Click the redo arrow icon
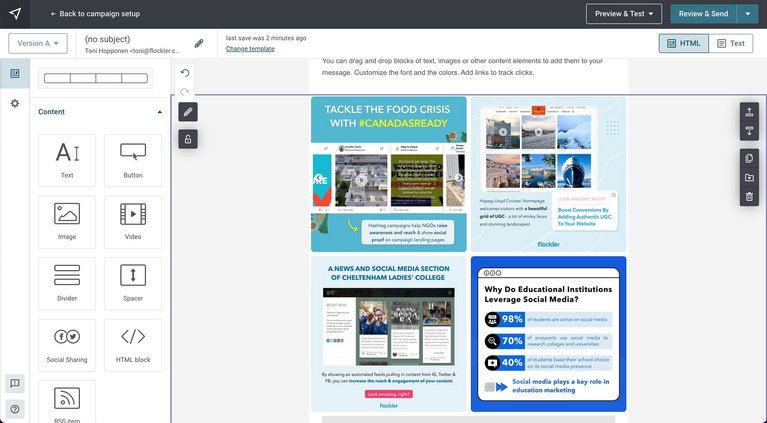Screen dimensions: 767x423 [185, 92]
